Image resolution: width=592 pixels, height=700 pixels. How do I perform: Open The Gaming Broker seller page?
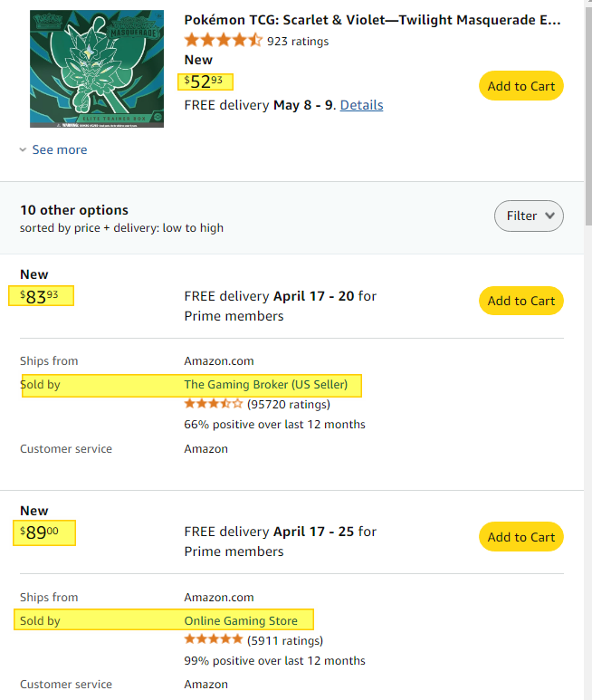click(x=265, y=384)
